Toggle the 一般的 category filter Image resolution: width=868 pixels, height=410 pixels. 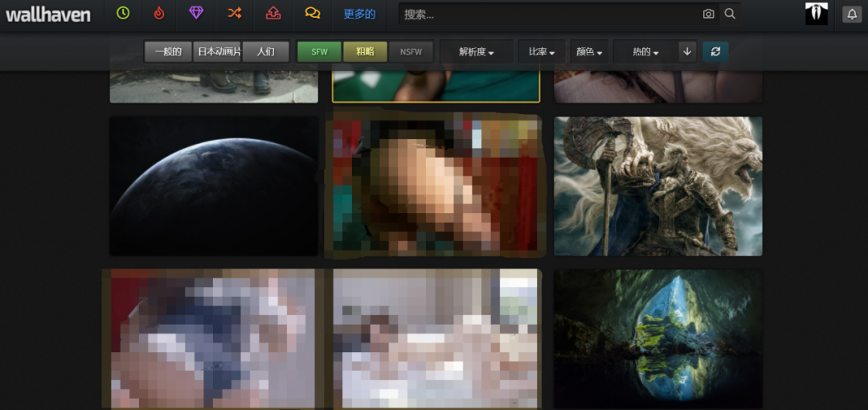click(168, 52)
